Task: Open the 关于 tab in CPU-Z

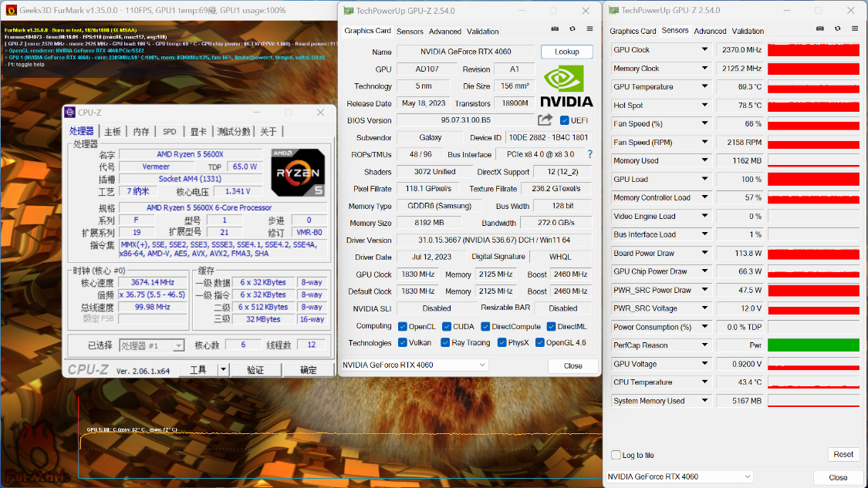Action: tap(269, 132)
